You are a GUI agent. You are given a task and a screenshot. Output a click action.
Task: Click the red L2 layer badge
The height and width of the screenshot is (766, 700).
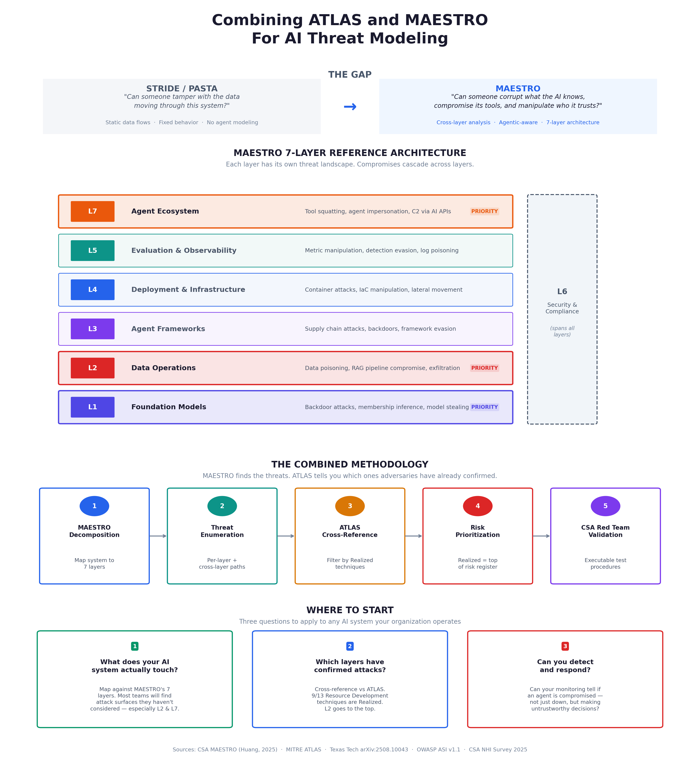point(92,368)
